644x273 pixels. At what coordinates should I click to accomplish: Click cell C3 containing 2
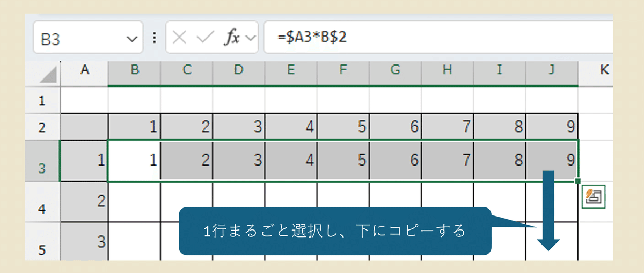[x=186, y=161]
